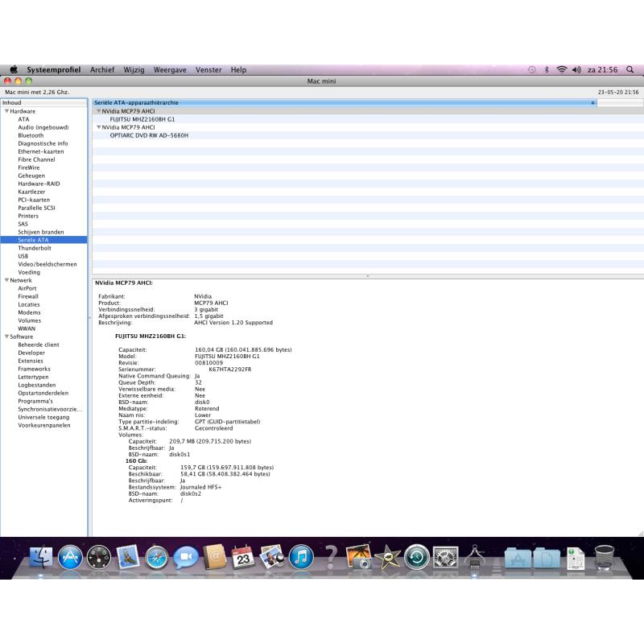Image resolution: width=644 pixels, height=644 pixels.
Task: Select AirPort under Netwerk
Action: pos(27,288)
